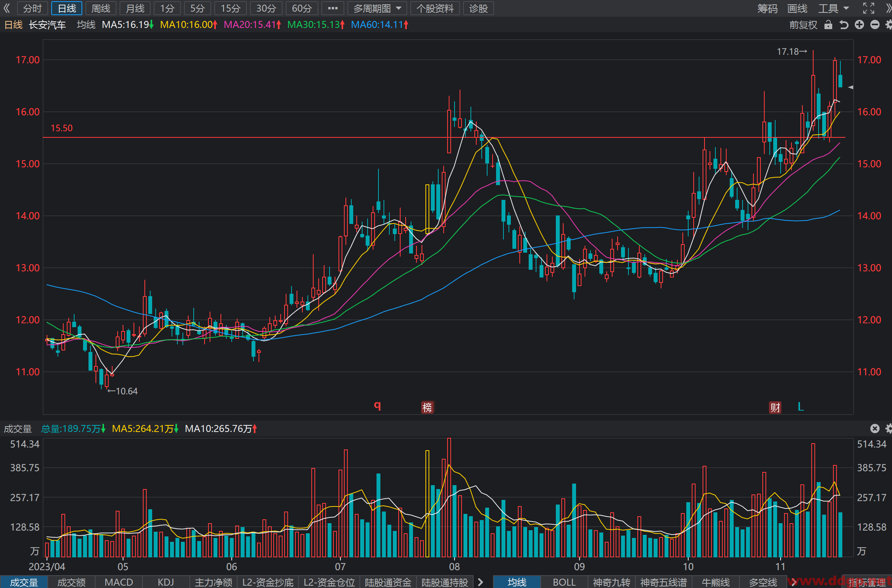Open more timeframes via the ellipsis button
This screenshot has height=588, width=892.
point(333,8)
